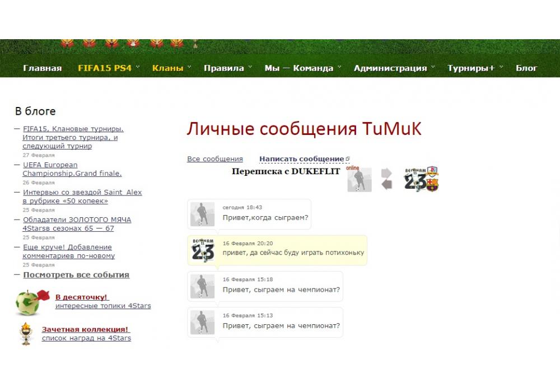
Task: Click the '16 Февраля 20:20' timestamp
Action: [248, 244]
